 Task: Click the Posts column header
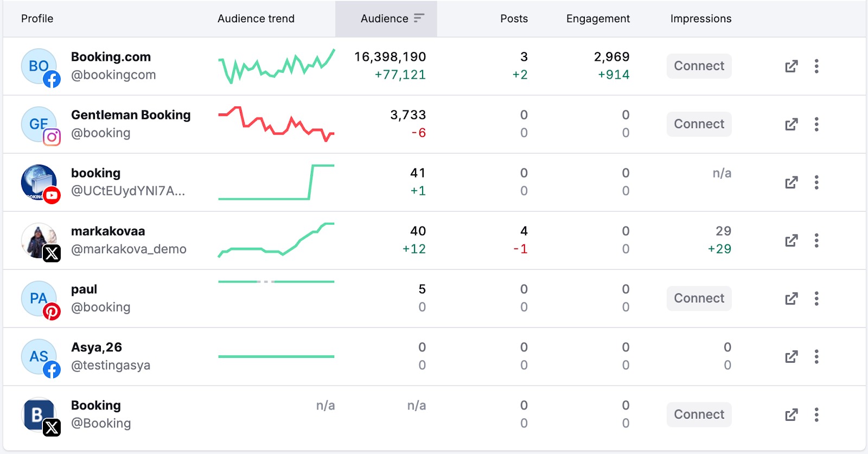coord(513,18)
